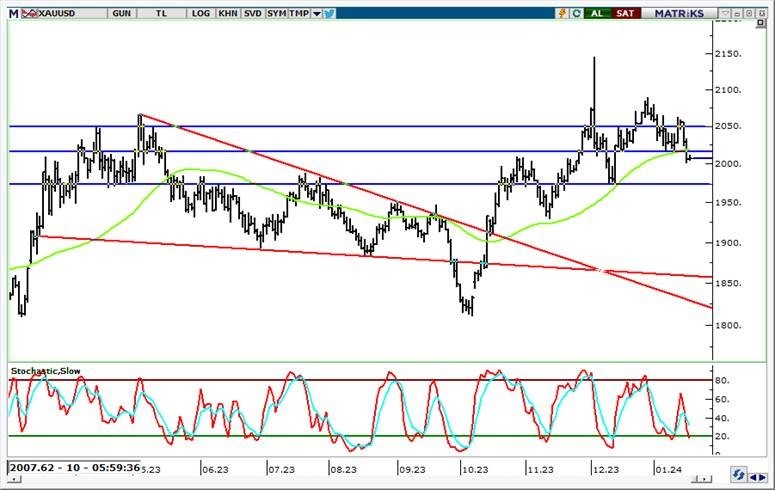Image resolution: width=775 pixels, height=490 pixels.
Task: Open the GUN period selector
Action: coord(122,13)
